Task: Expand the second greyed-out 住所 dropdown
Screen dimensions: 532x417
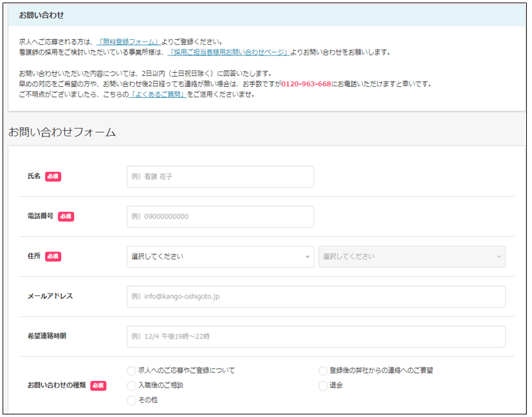Action: 412,257
